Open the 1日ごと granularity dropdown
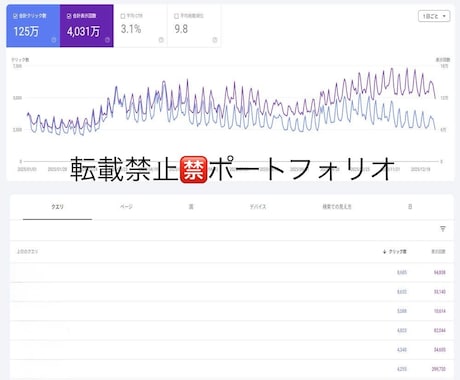460x380 pixels. [434, 16]
